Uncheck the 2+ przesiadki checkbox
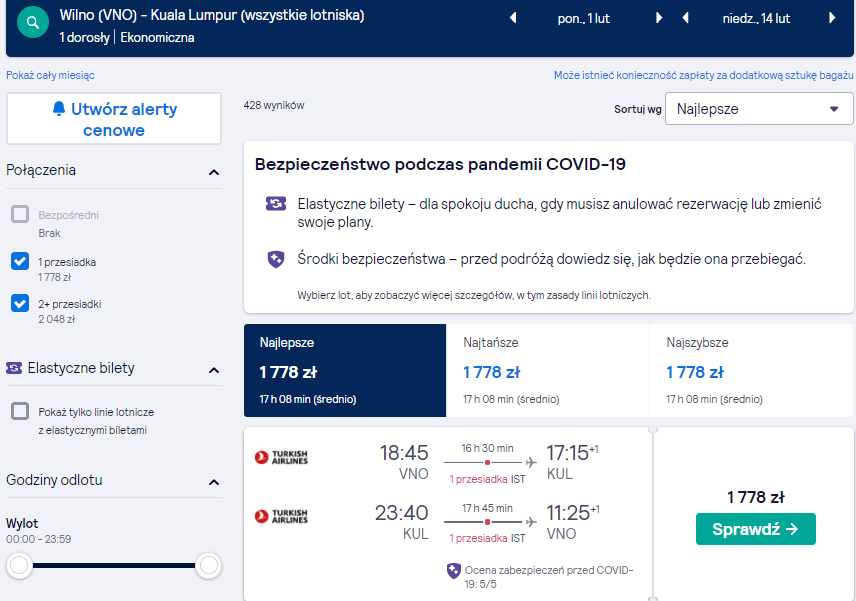 [x=20, y=303]
